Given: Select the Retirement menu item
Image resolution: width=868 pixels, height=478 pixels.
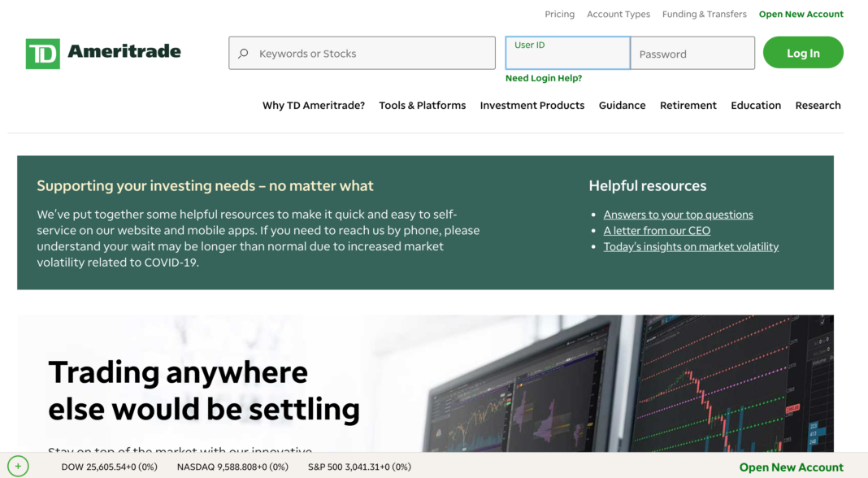Looking at the screenshot, I should (688, 105).
